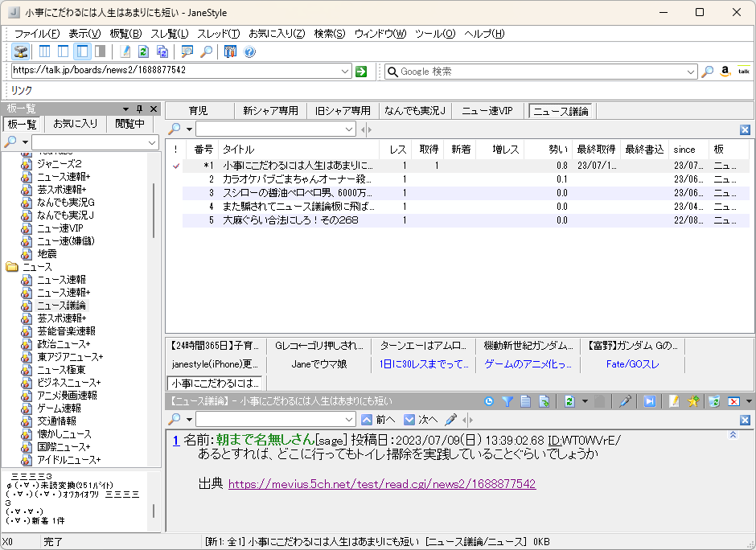Close the thread list search bar X
The width and height of the screenshot is (756, 550).
745,129
